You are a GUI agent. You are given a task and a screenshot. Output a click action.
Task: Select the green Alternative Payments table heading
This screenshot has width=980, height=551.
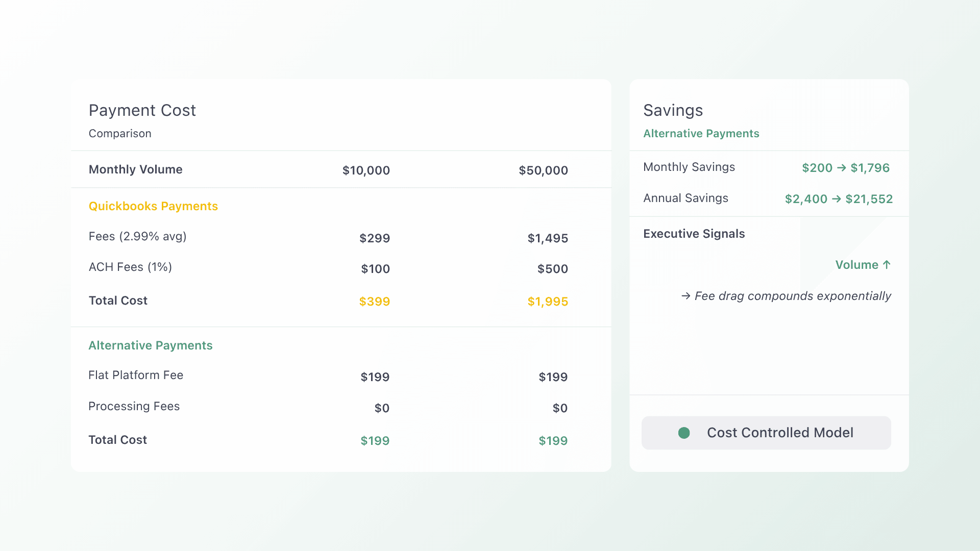click(150, 345)
